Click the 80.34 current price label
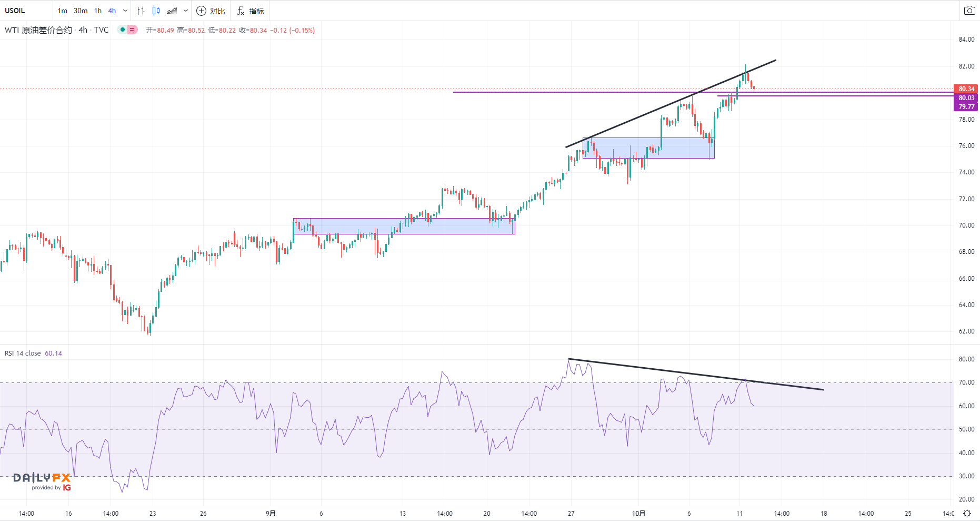Image resolution: width=980 pixels, height=521 pixels. [x=966, y=89]
